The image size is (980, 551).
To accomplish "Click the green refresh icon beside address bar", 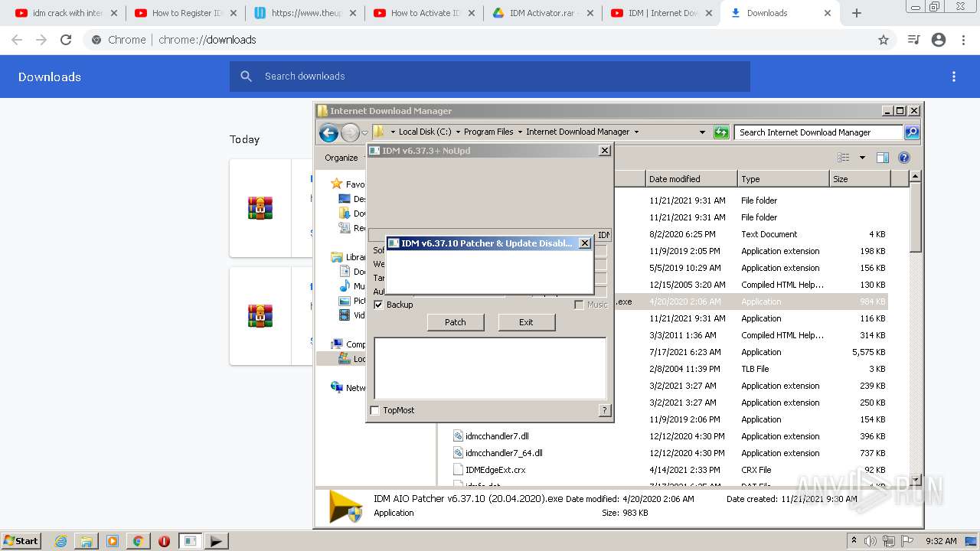I will [x=721, y=132].
